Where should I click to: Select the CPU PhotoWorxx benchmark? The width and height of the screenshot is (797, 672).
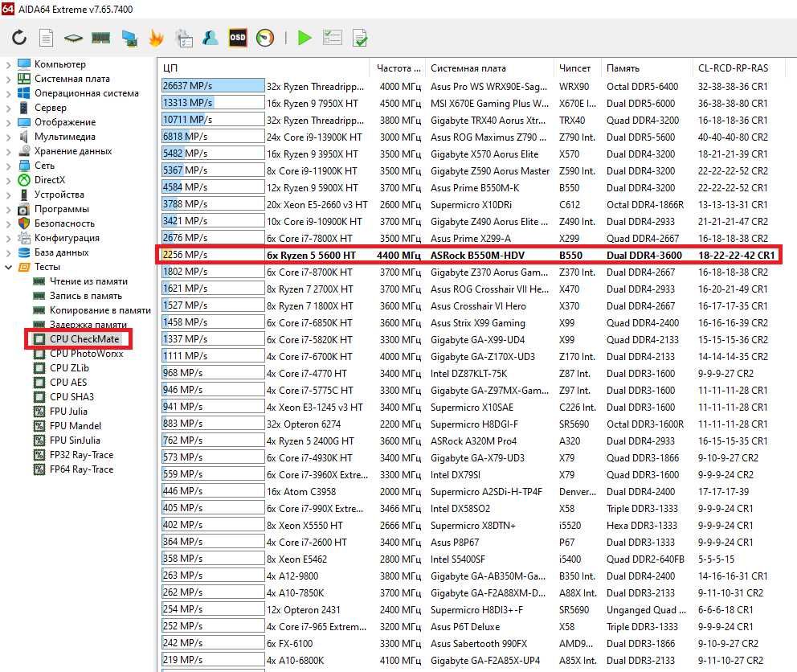click(87, 354)
